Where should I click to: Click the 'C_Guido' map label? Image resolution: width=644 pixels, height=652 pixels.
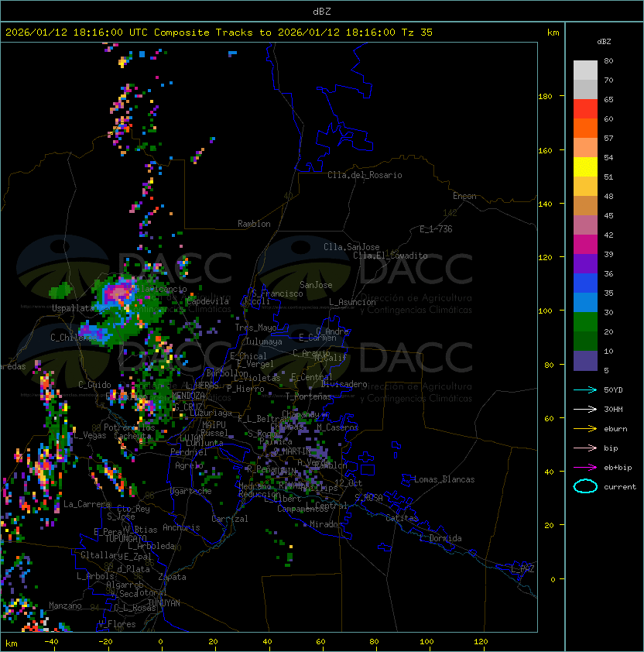click(94, 385)
